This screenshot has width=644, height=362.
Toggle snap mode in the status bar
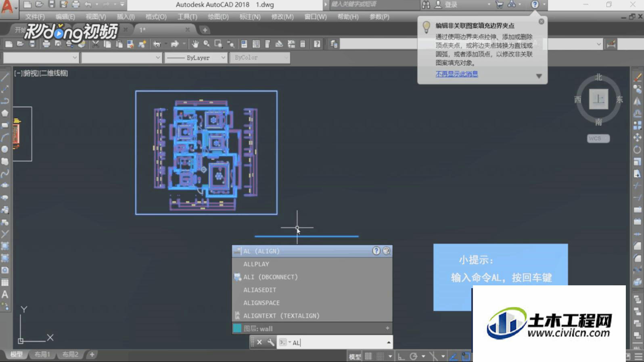tap(380, 356)
